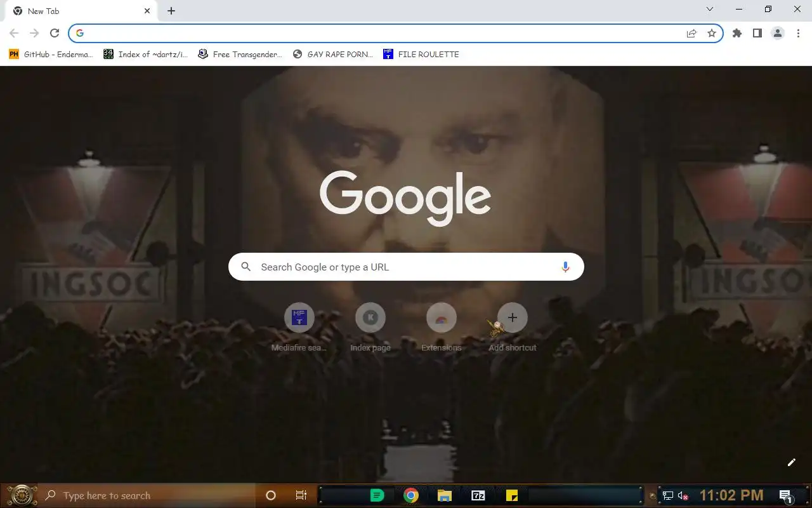Minimize the Chrome window
This screenshot has height=508, width=812.
[x=739, y=9]
